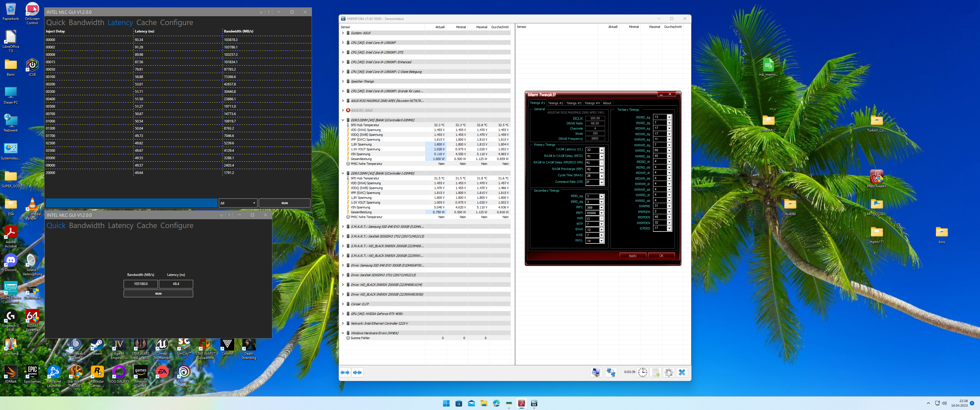Click the tREFI value field
Screen dimensions: 980x410
(592, 213)
